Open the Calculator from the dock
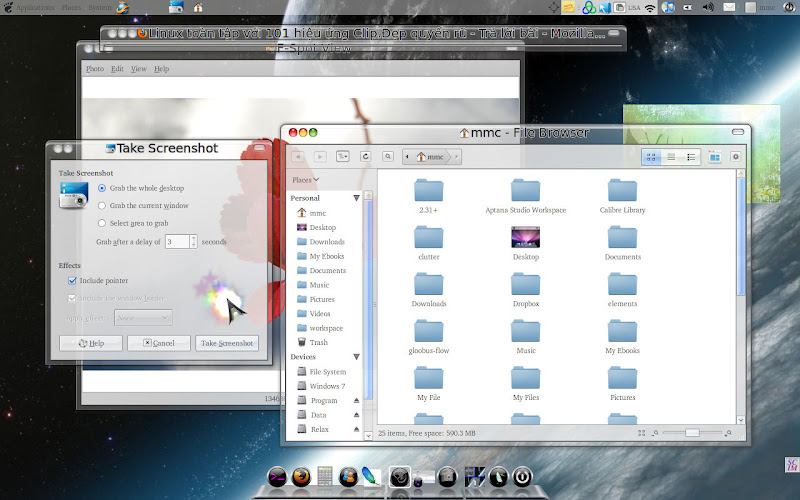The height and width of the screenshot is (500, 800). 324,477
